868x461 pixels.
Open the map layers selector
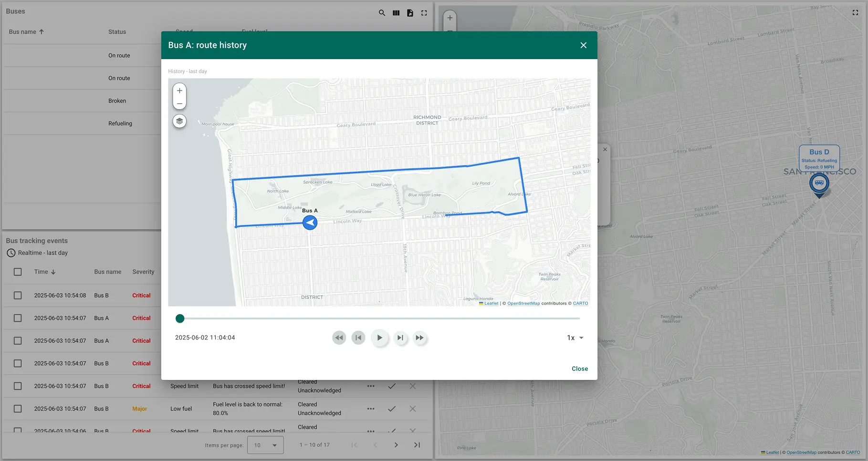pos(179,121)
